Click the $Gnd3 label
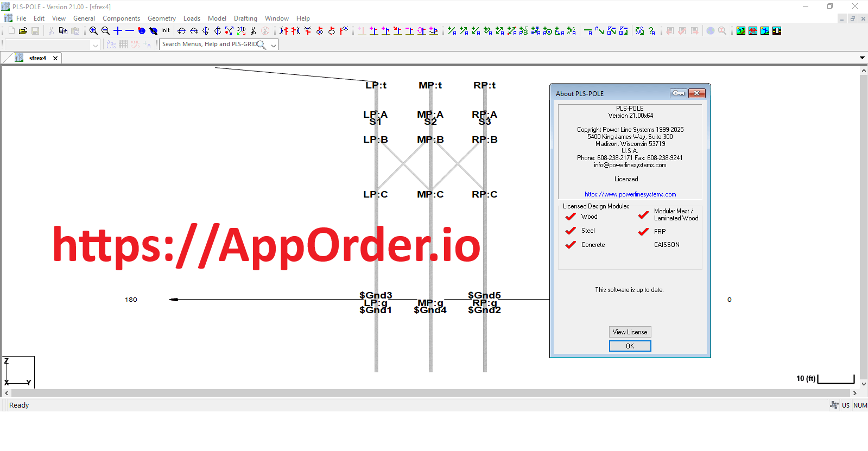Image resolution: width=868 pixels, height=451 pixels. coord(376,295)
